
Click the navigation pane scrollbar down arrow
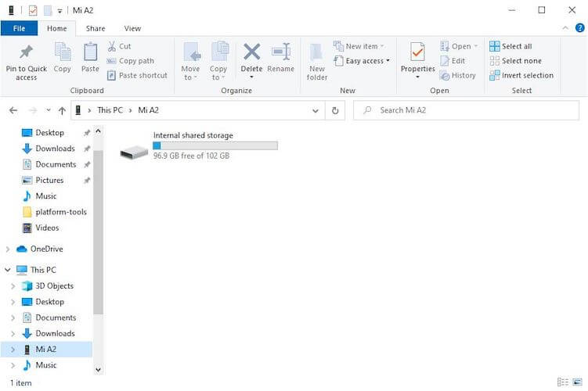[x=98, y=370]
